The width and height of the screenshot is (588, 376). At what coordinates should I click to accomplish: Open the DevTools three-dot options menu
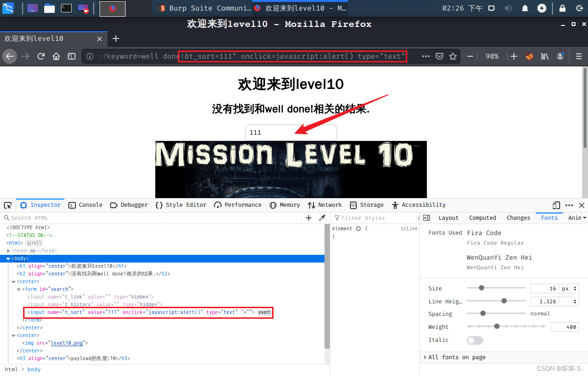(x=569, y=205)
